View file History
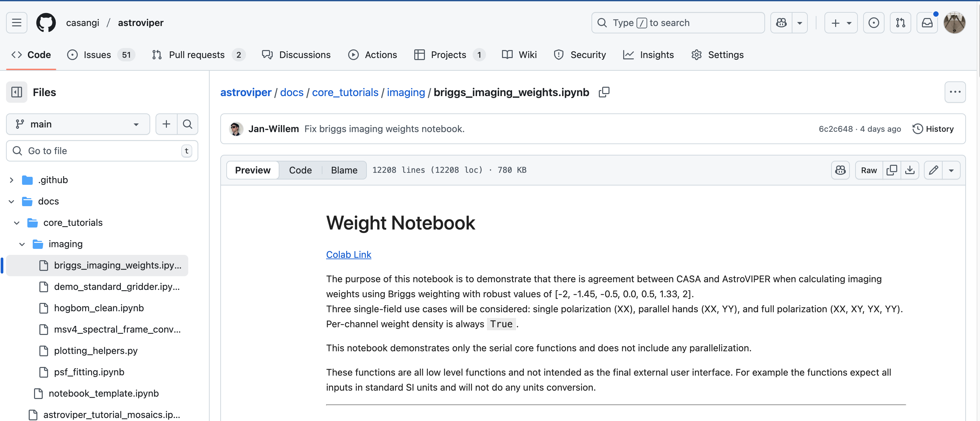Viewport: 980px width, 421px height. [933, 129]
